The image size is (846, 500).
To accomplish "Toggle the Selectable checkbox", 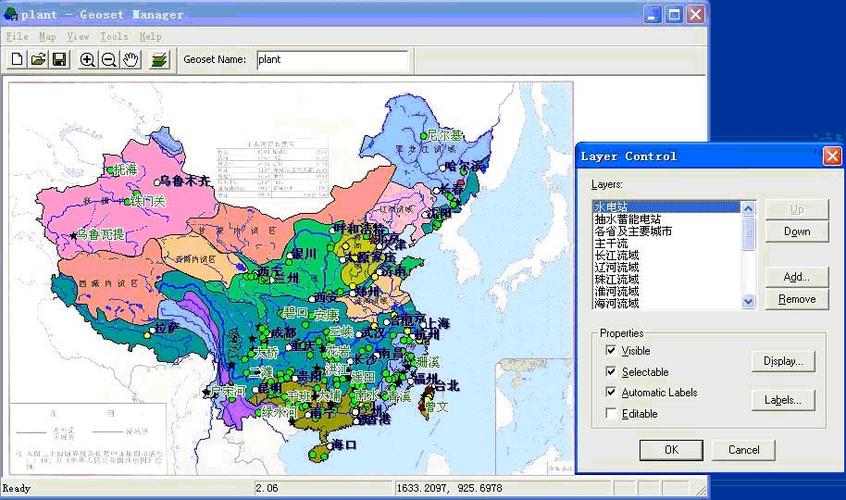I will (x=611, y=372).
